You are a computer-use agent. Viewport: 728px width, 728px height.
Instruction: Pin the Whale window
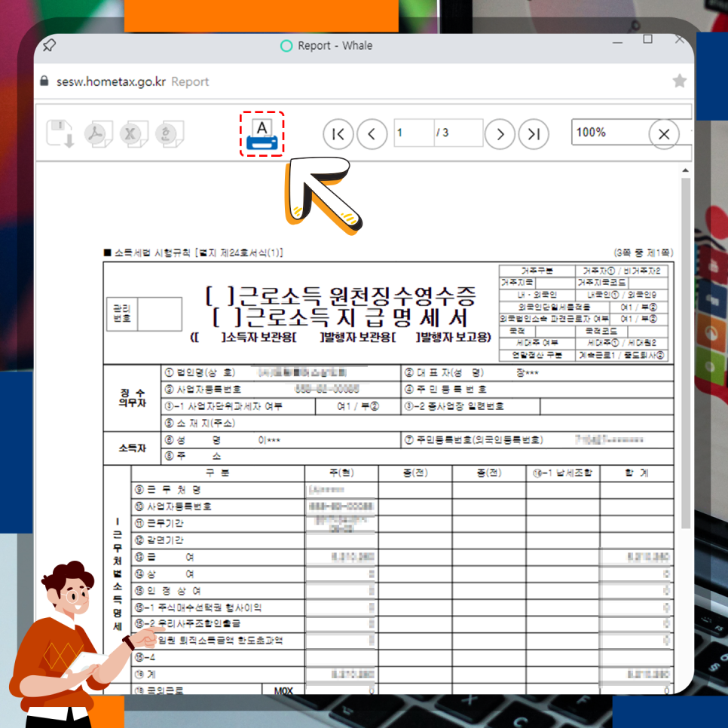coord(49,45)
